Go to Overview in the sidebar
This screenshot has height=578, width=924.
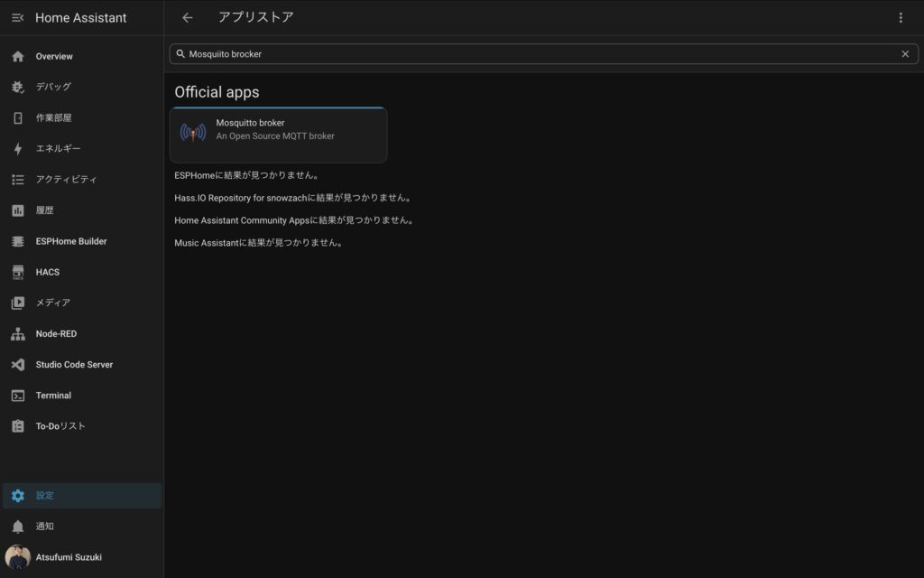pos(54,57)
